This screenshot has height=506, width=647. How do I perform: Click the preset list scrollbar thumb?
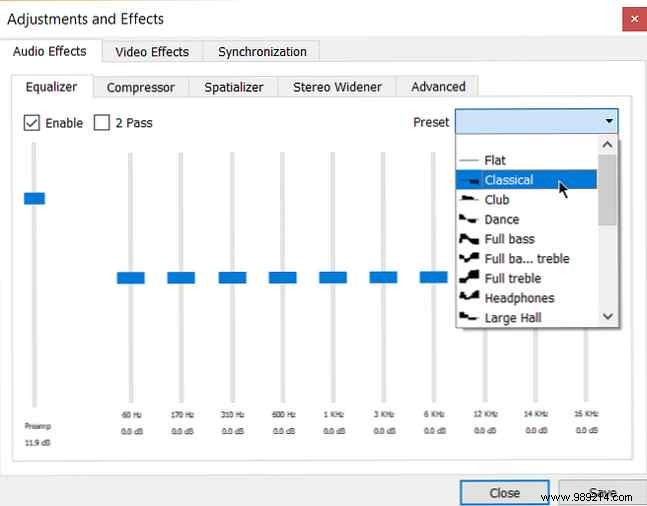607,190
